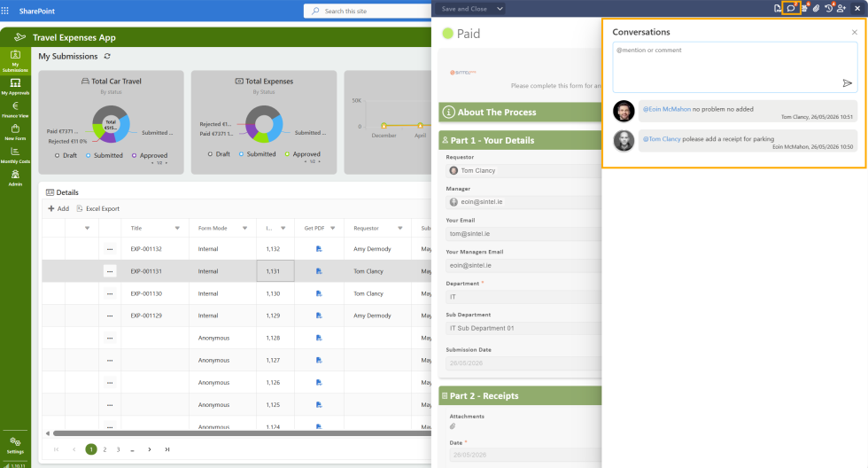Screen dimensions: 868x468
Task: Go to page 2 of details grid
Action: pyautogui.click(x=105, y=449)
